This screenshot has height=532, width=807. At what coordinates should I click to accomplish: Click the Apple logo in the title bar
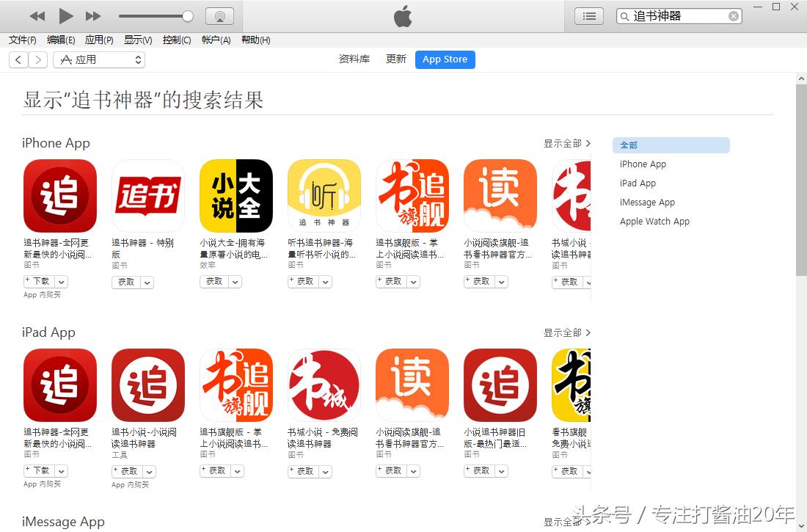(403, 16)
